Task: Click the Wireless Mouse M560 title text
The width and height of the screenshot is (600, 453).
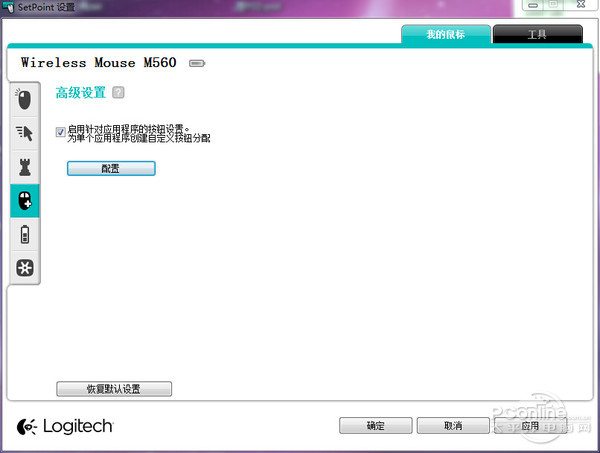Action: [x=99, y=63]
